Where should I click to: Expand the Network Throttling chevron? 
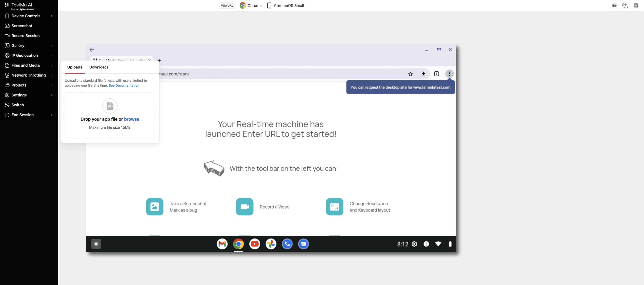(52, 75)
